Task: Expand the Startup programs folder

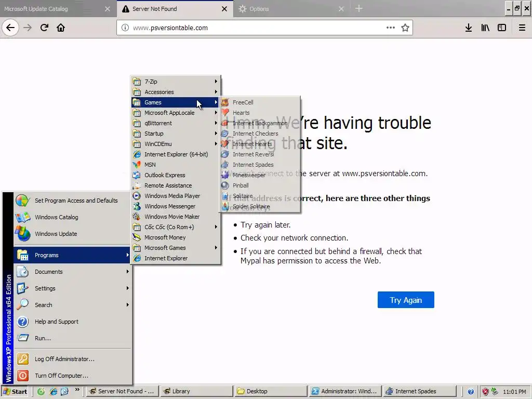Action: (176, 134)
